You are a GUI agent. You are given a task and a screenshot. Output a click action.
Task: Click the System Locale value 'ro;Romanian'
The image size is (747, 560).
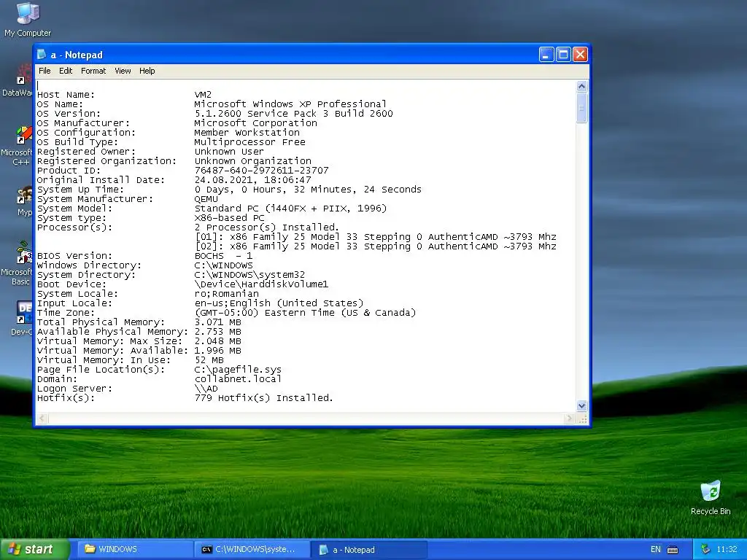(227, 294)
